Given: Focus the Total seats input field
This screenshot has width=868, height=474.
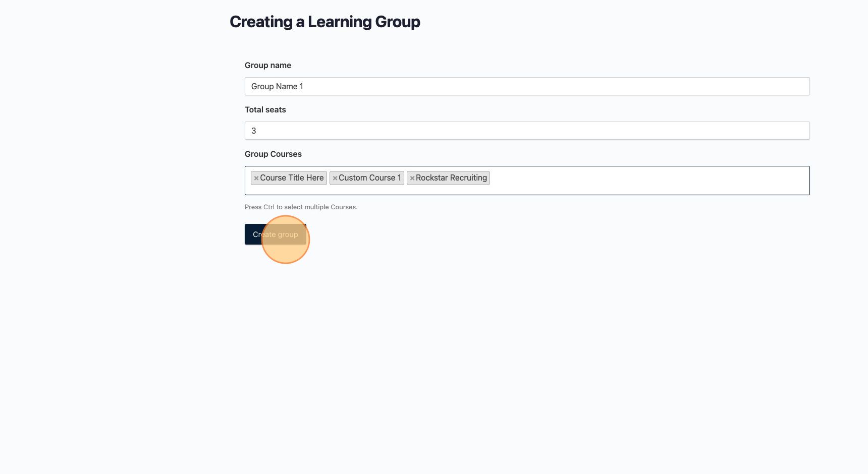Looking at the screenshot, I should [x=527, y=131].
